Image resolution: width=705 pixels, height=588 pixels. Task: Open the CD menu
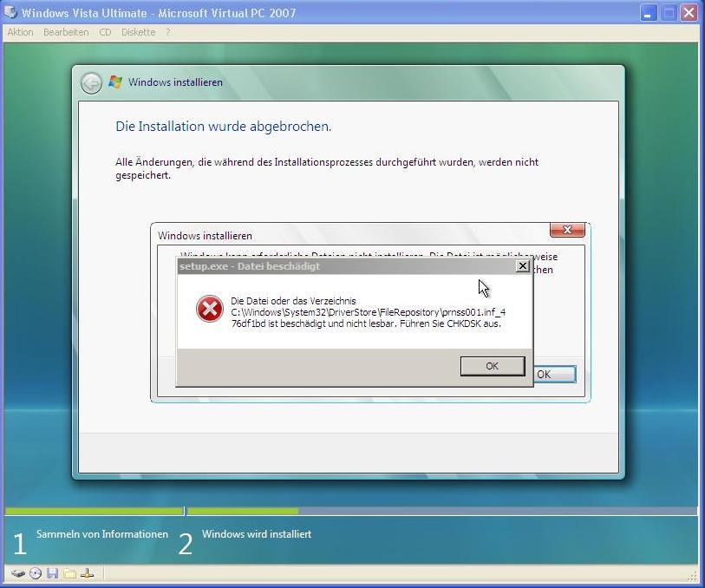tap(105, 32)
